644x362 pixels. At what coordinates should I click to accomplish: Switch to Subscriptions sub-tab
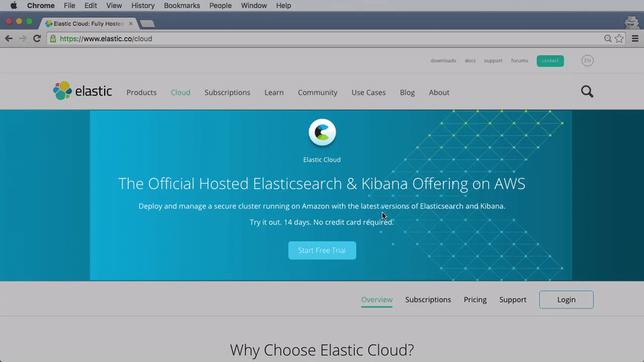coord(428,300)
